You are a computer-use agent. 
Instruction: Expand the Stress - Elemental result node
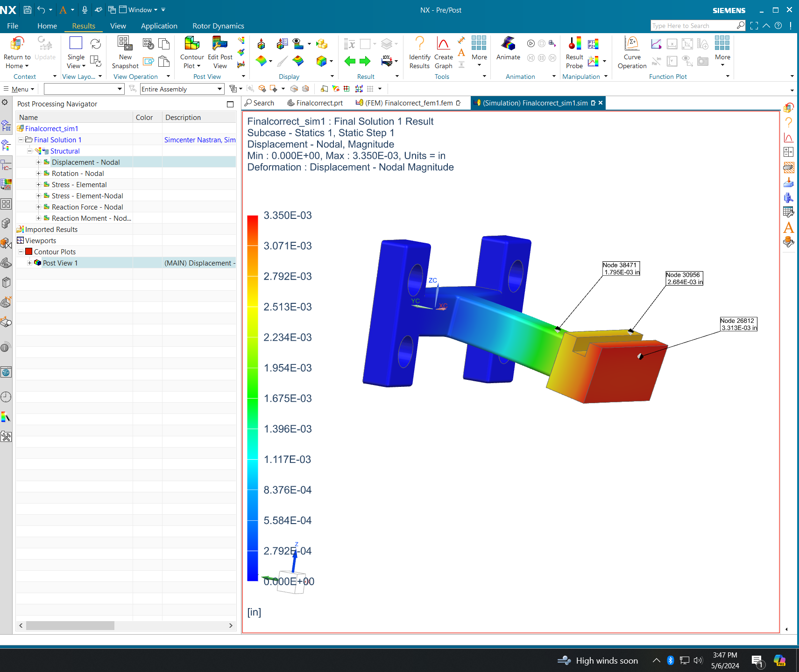point(39,184)
